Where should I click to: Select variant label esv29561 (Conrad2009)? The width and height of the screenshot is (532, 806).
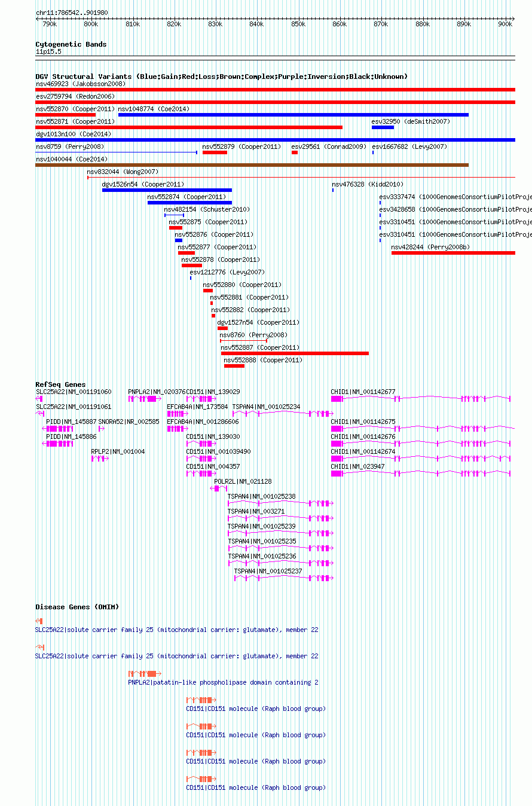click(x=329, y=146)
